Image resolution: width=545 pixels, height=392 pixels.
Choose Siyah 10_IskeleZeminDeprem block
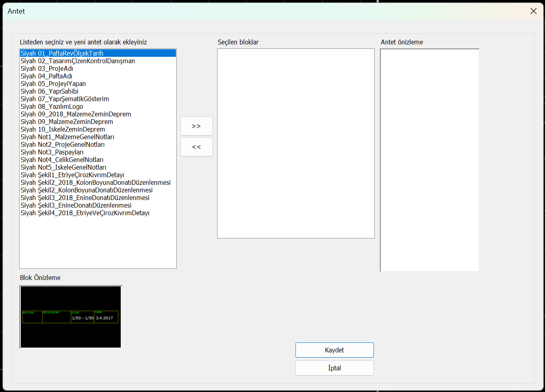pyautogui.click(x=63, y=129)
